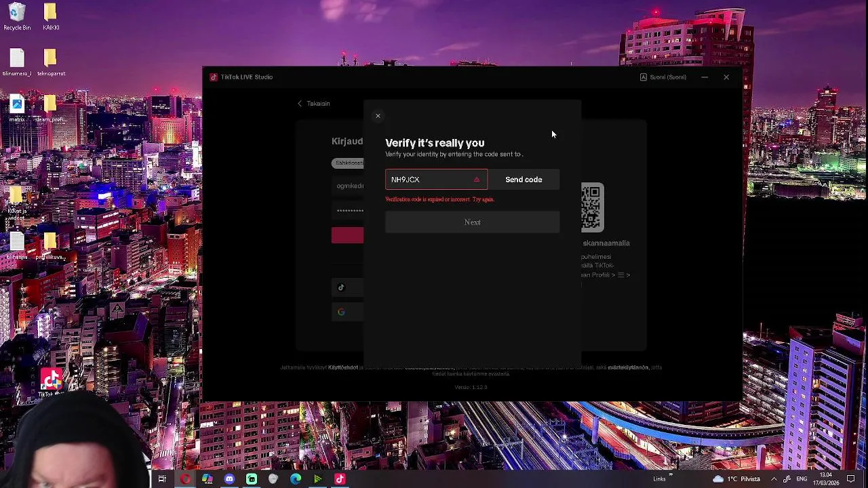Image resolution: width=868 pixels, height=488 pixels.
Task: Open the notification center icon
Action: pos(851,479)
